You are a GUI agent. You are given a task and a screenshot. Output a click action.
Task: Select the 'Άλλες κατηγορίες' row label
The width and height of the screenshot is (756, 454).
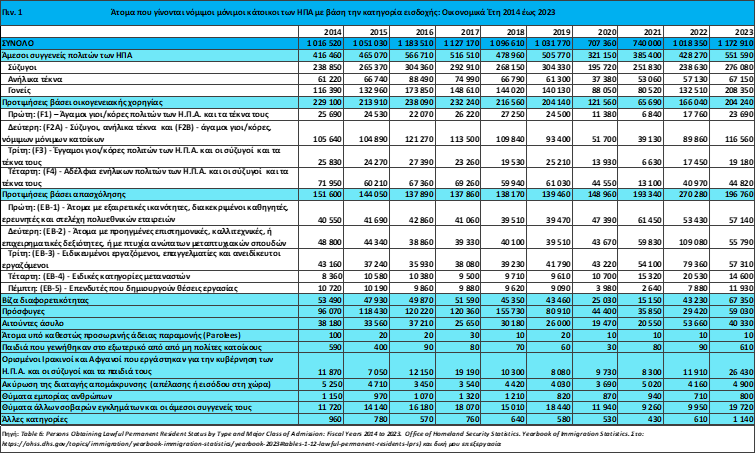click(x=35, y=421)
